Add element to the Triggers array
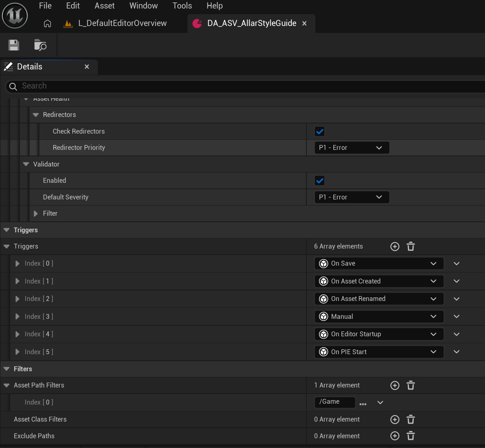 pos(394,247)
